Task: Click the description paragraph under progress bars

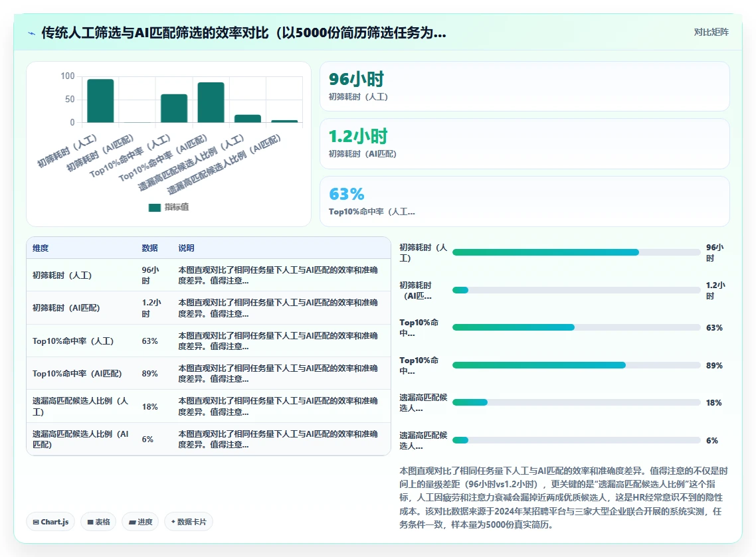Action: 563,498
